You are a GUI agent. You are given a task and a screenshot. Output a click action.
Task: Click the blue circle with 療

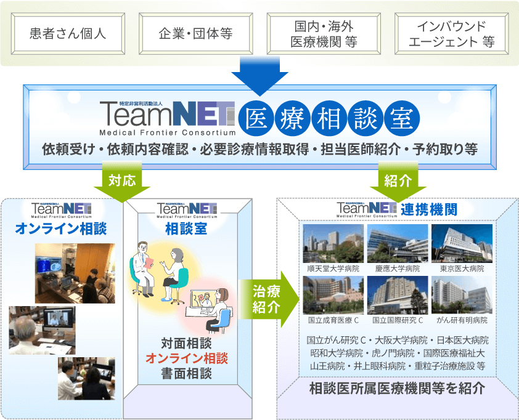292,118
